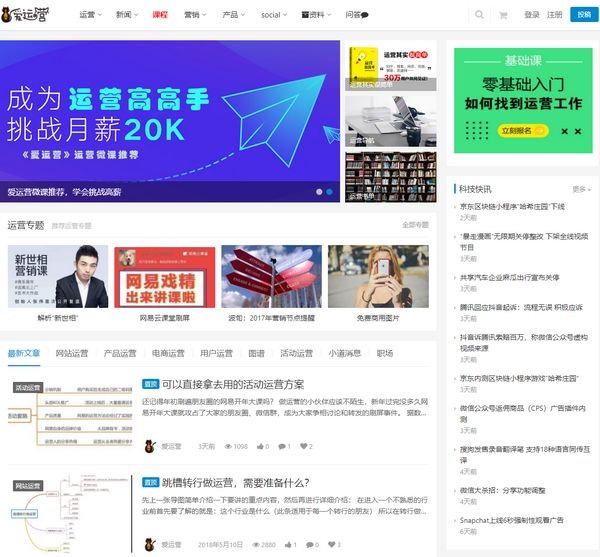Screen dimensions: 600x557
Task: Click the 登录 link
Action: 532,15
